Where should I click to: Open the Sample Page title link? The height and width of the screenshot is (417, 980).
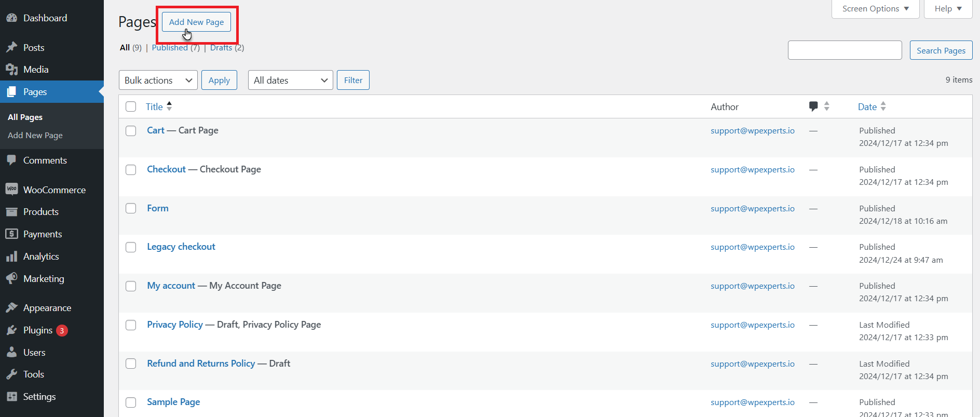(173, 402)
